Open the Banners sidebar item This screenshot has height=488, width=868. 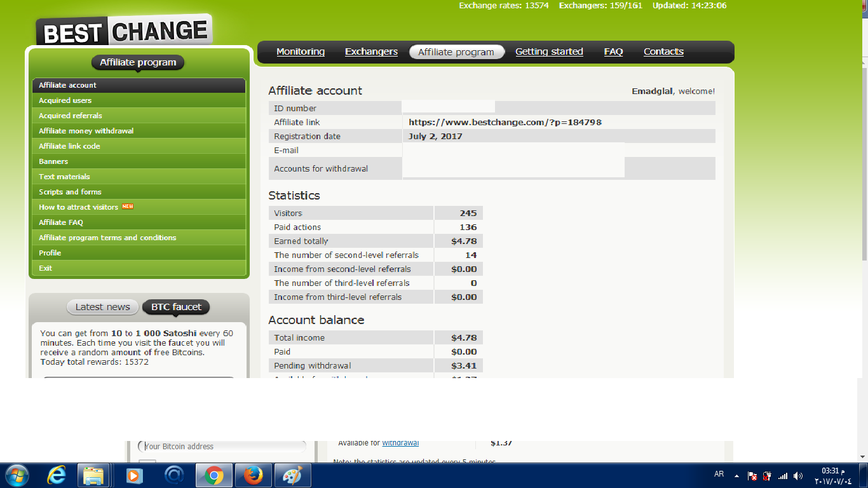point(139,161)
